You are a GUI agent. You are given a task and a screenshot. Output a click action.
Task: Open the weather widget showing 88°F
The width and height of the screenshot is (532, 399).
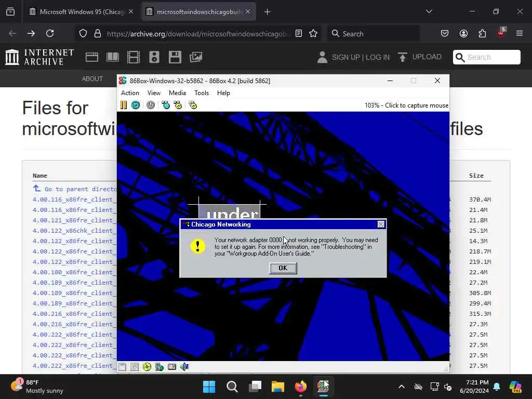tap(37, 387)
